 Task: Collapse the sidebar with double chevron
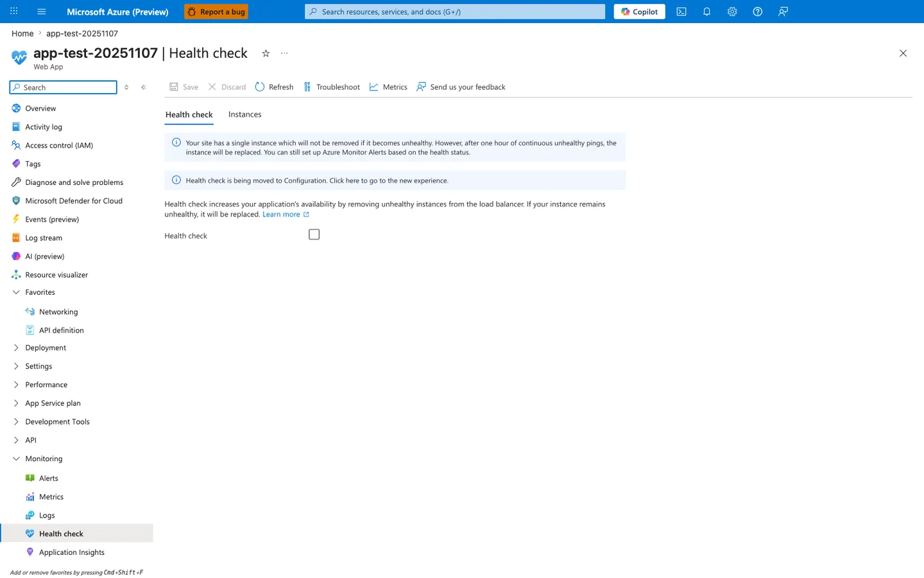(x=144, y=87)
